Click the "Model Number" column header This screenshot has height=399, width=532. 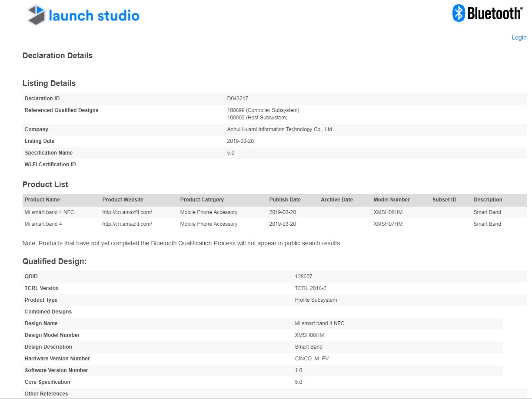(392, 200)
